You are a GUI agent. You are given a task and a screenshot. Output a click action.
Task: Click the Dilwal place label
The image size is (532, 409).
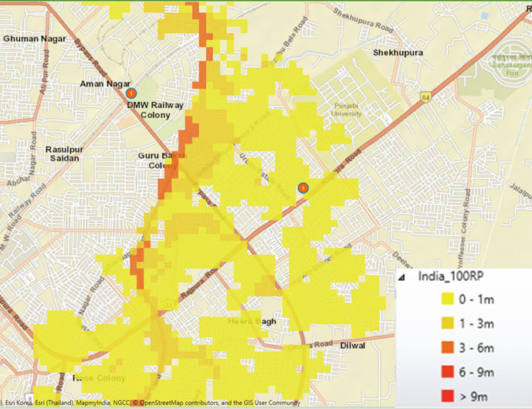(353, 345)
